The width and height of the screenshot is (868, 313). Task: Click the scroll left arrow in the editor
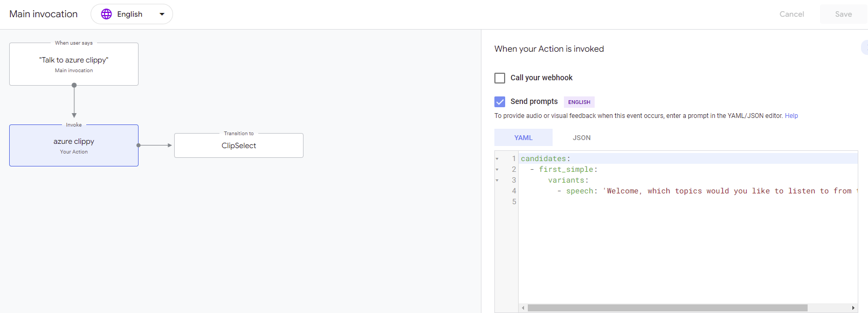(523, 308)
